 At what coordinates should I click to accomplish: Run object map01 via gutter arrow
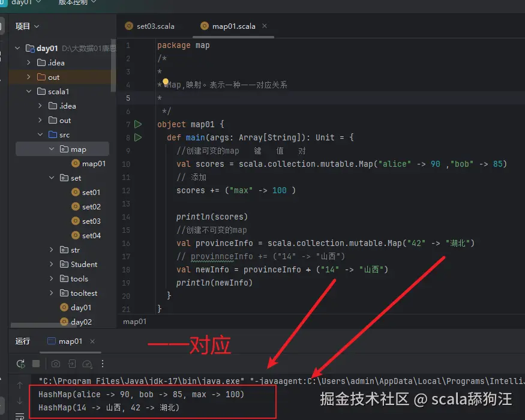coord(138,124)
